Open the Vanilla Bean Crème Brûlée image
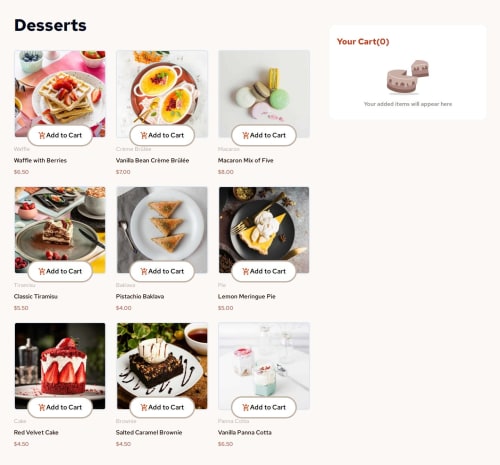 click(162, 94)
